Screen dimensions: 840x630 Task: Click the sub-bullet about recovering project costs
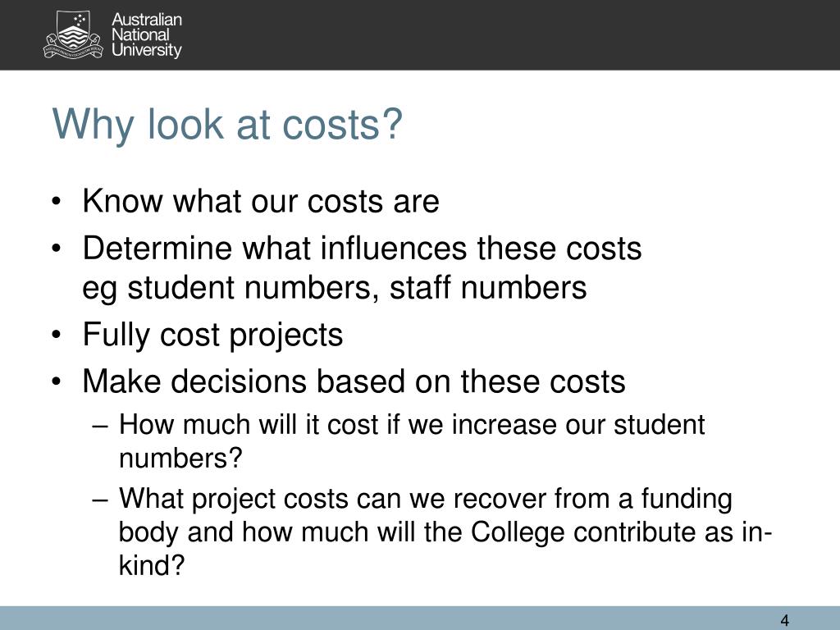click(x=445, y=532)
